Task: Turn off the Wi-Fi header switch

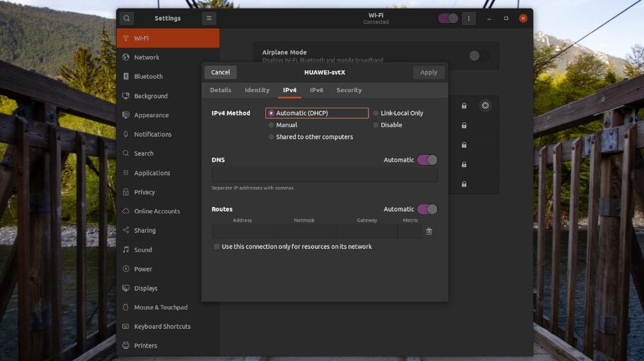Action: pos(448,18)
